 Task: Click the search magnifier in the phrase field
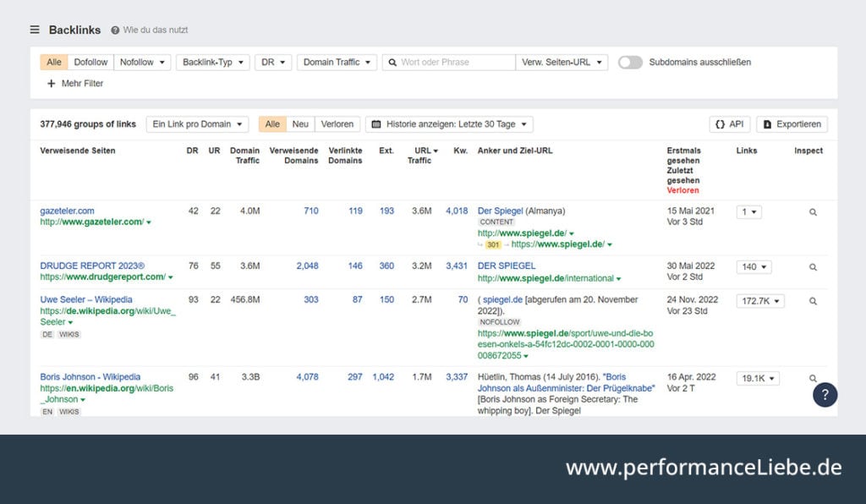coord(392,63)
